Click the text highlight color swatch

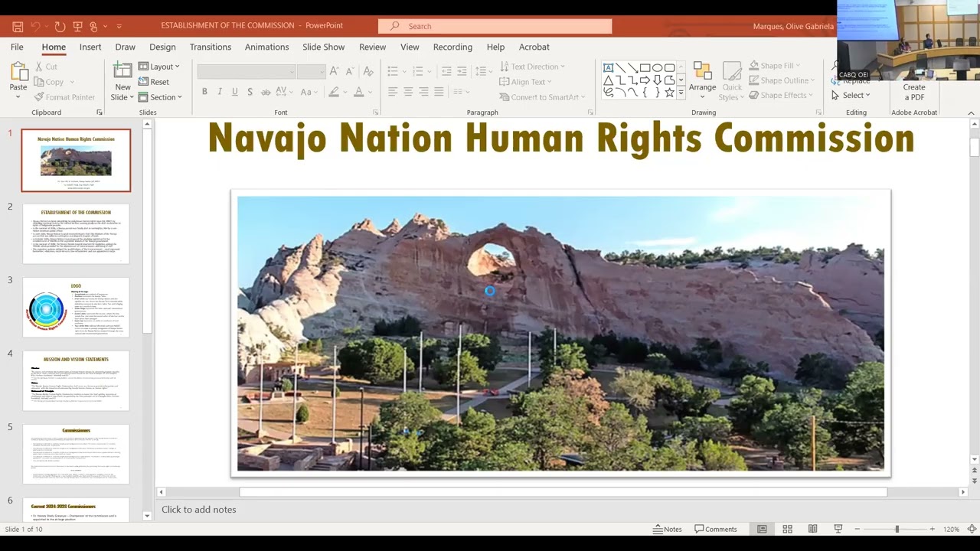click(x=334, y=92)
